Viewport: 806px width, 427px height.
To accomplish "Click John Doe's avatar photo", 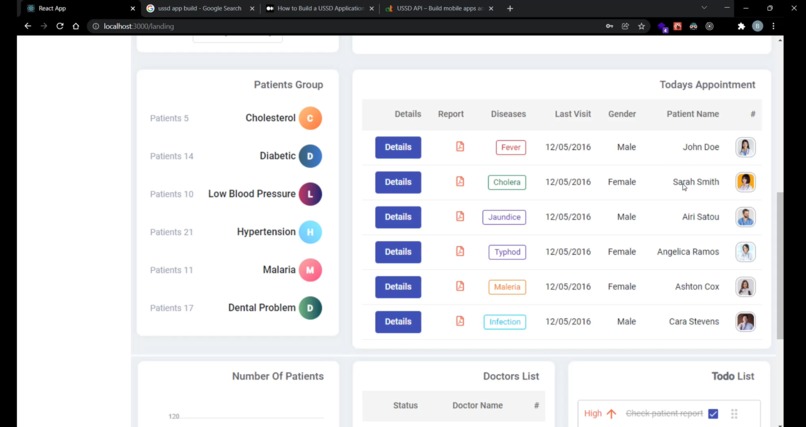I will pos(745,147).
